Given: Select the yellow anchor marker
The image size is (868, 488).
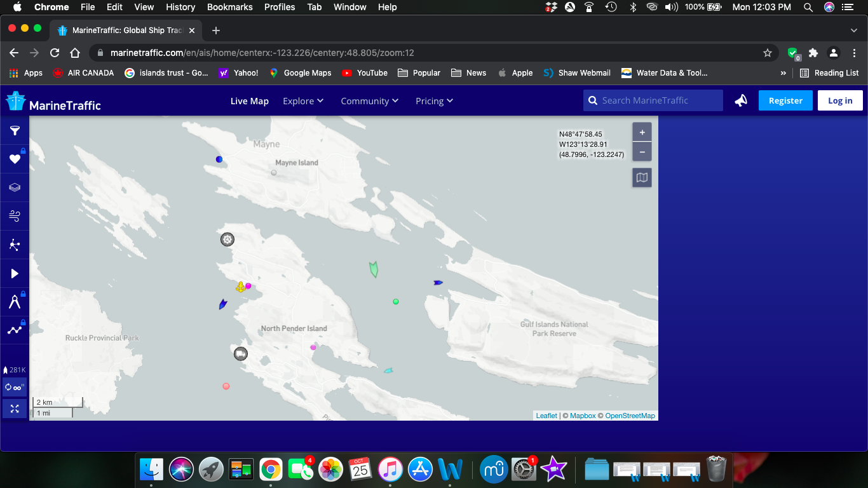Looking at the screenshot, I should pos(240,287).
